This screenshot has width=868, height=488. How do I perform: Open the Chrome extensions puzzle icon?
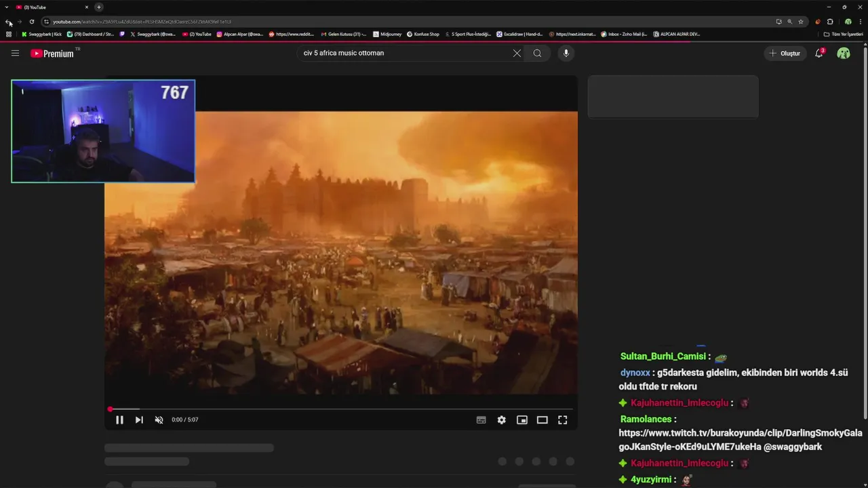[x=830, y=22]
